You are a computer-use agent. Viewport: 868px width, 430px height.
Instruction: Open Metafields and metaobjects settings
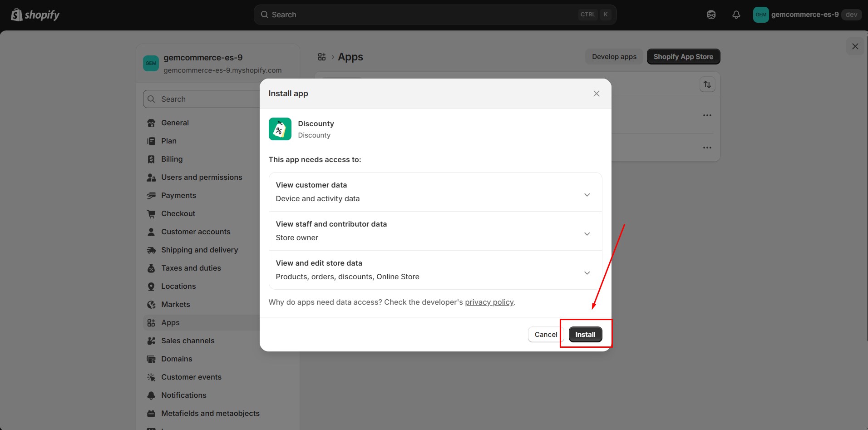[x=210, y=413]
